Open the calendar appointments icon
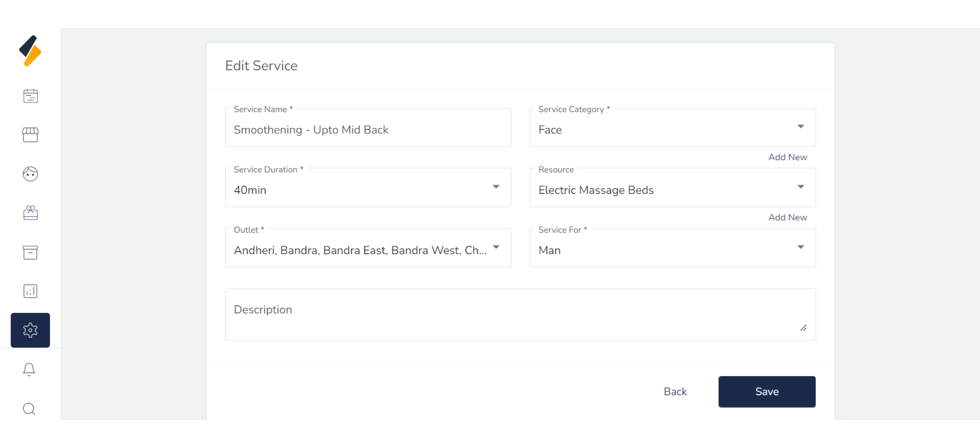This screenshot has width=980, height=448. coord(30,96)
